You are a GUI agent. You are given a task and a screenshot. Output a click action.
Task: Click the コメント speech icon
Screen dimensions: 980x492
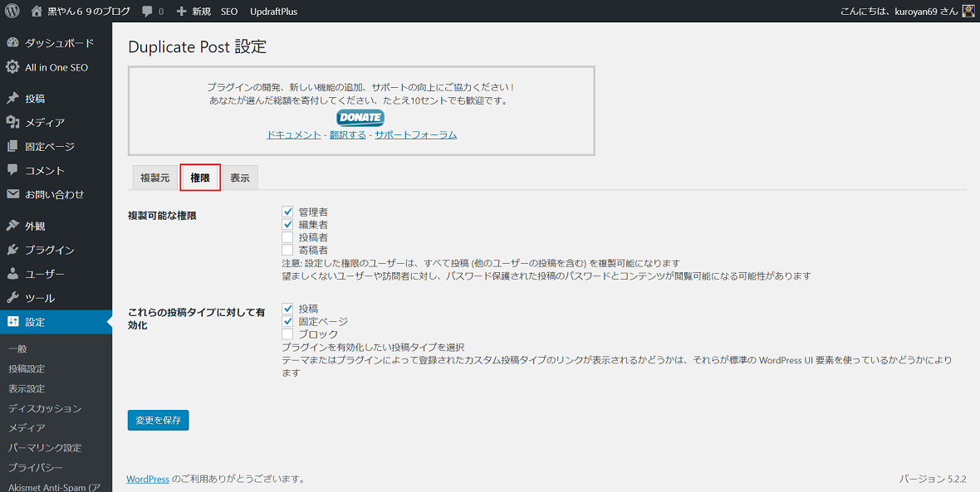12,170
